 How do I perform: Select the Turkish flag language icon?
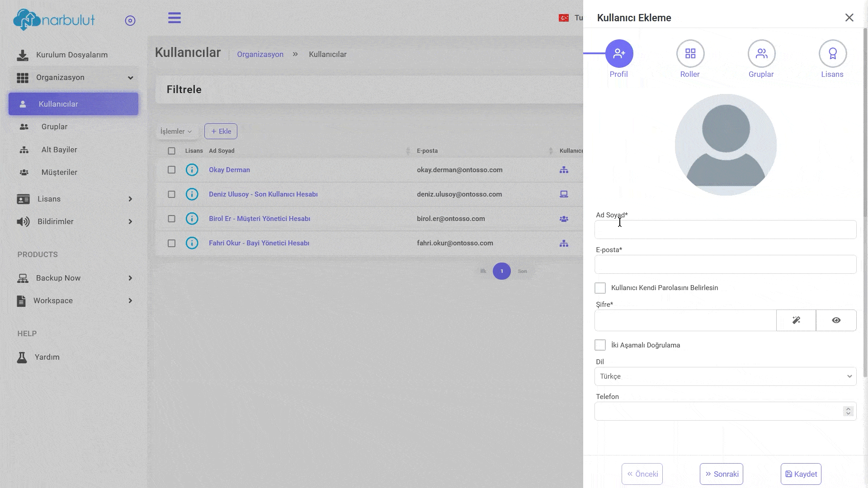pyautogui.click(x=564, y=18)
